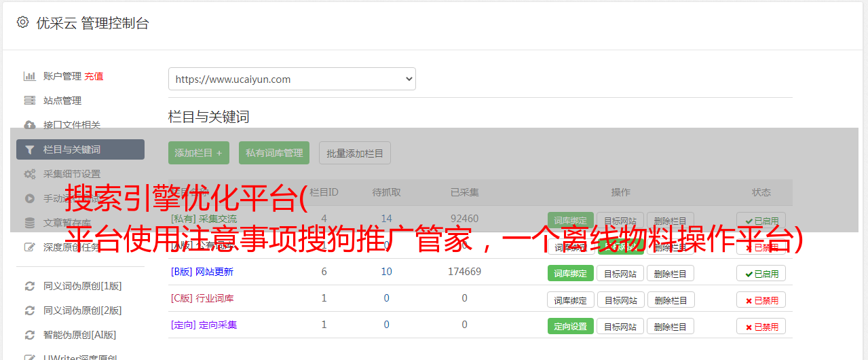Click the 待抓取 value 14
The height and width of the screenshot is (360, 868).
[x=386, y=219]
